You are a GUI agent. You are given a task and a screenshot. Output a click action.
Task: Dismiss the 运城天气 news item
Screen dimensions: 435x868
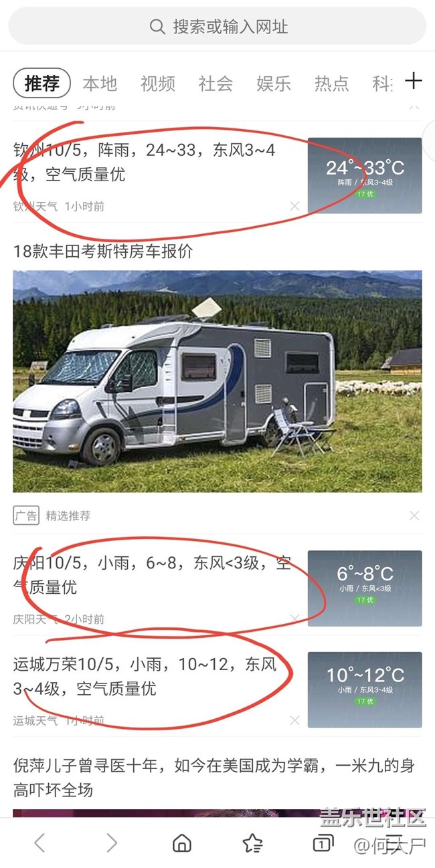294,720
